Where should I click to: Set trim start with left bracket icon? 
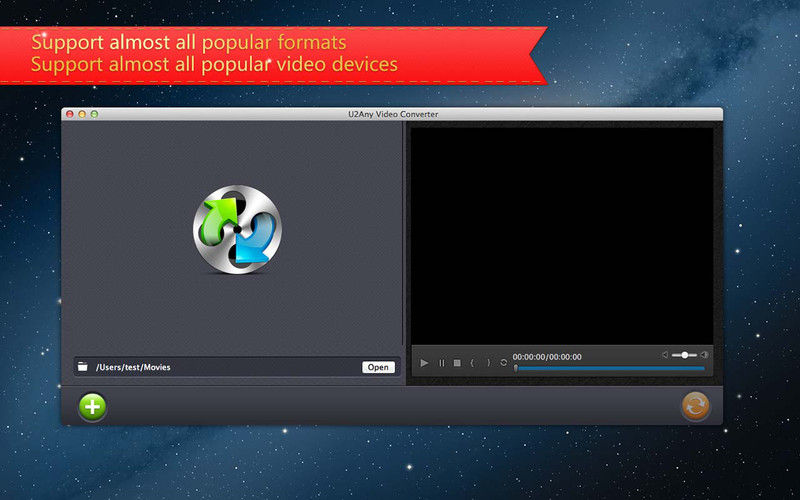(472, 363)
